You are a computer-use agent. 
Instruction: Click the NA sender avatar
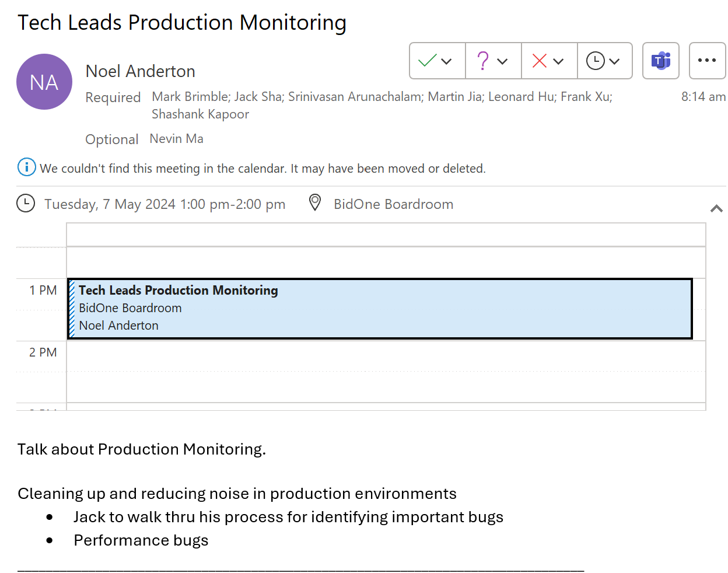(x=44, y=82)
